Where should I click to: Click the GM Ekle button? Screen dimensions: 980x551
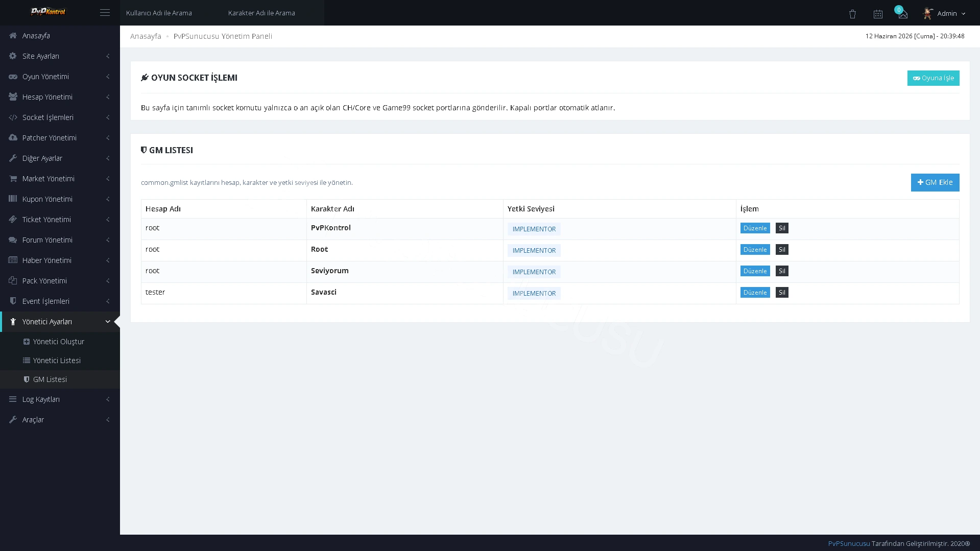coord(935,182)
